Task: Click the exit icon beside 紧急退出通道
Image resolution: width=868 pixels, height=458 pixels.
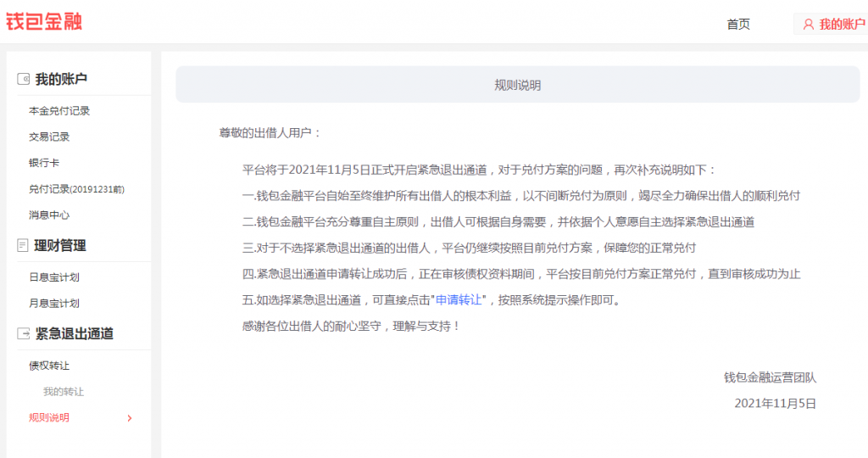Action: [23, 334]
